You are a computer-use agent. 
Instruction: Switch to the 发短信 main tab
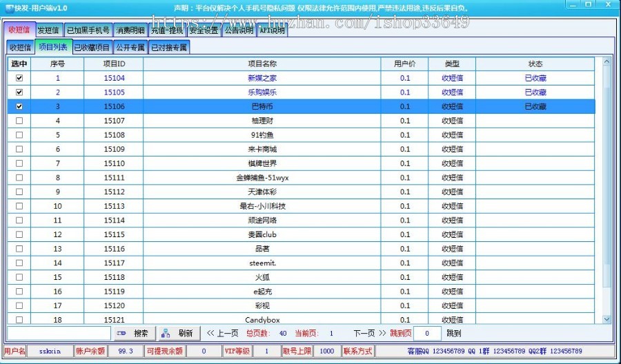[48, 30]
